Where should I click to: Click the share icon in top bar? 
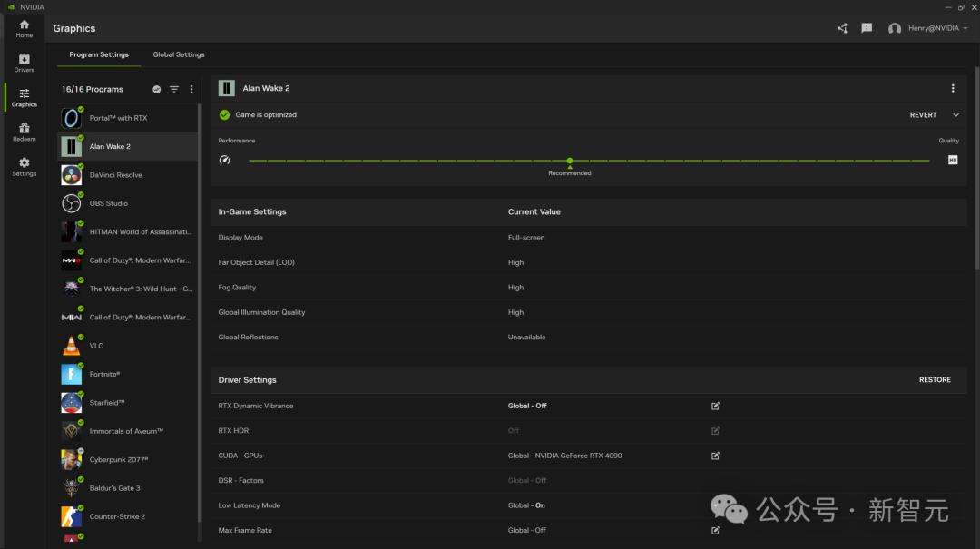[x=842, y=28]
